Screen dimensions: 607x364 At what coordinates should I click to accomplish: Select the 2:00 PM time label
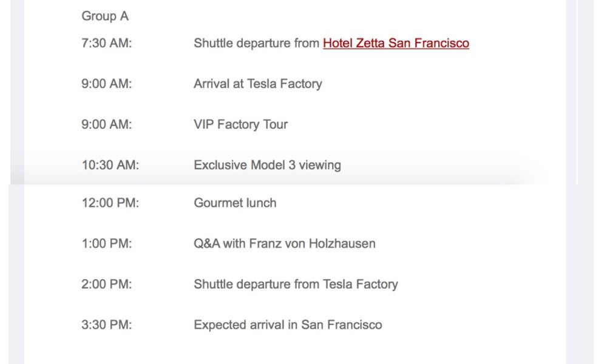[106, 284]
